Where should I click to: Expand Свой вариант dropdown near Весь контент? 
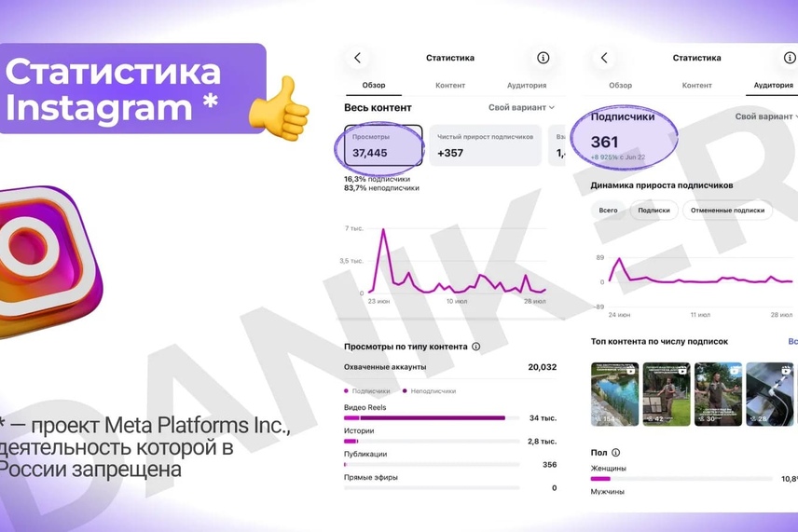click(x=521, y=107)
